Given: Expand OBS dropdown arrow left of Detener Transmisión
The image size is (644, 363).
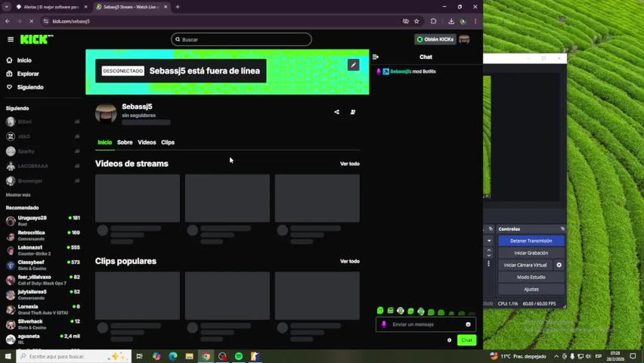Looking at the screenshot, I should [x=489, y=241].
